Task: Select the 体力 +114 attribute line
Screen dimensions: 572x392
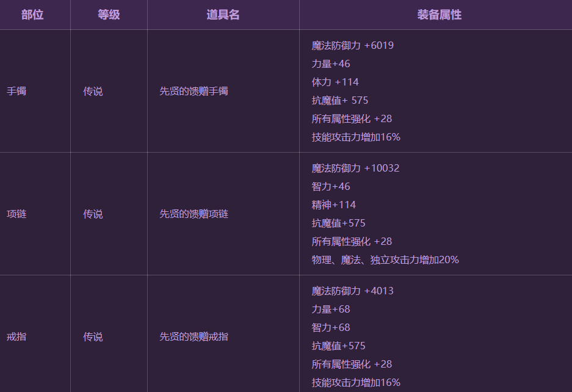Action: [x=335, y=82]
